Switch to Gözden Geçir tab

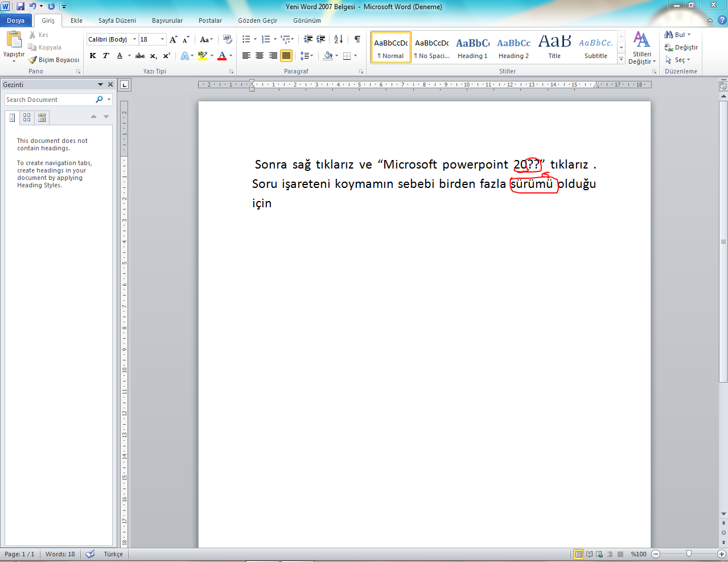tap(258, 20)
